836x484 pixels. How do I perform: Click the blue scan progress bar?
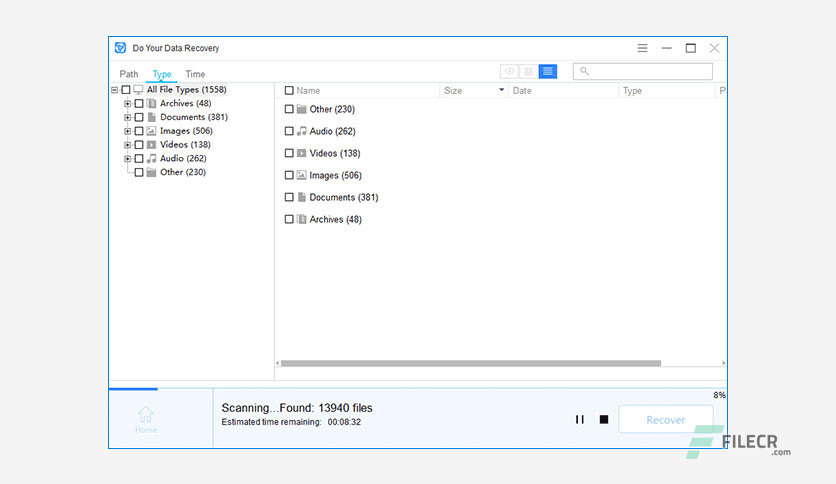(x=133, y=389)
